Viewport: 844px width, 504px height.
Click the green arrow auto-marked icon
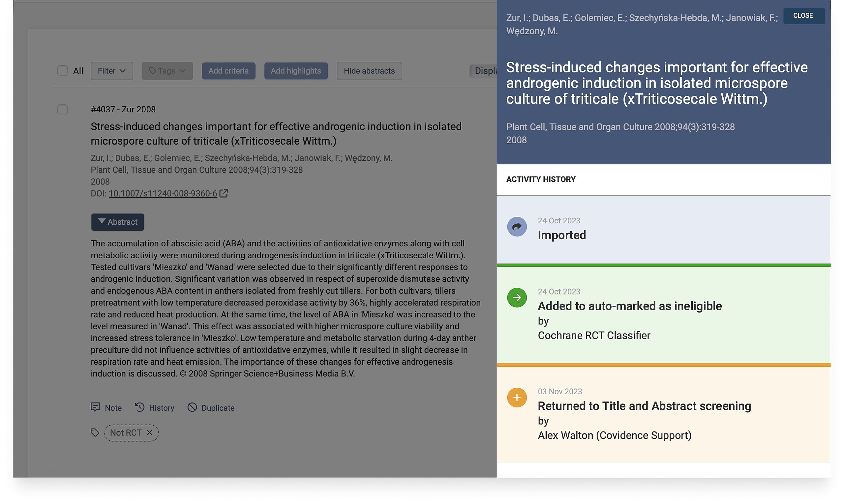click(x=517, y=297)
